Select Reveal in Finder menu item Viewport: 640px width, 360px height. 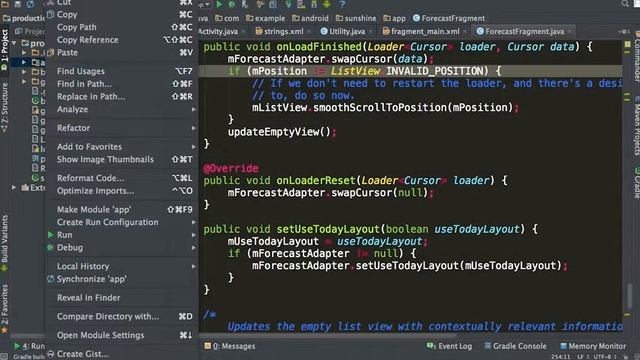coord(122,298)
